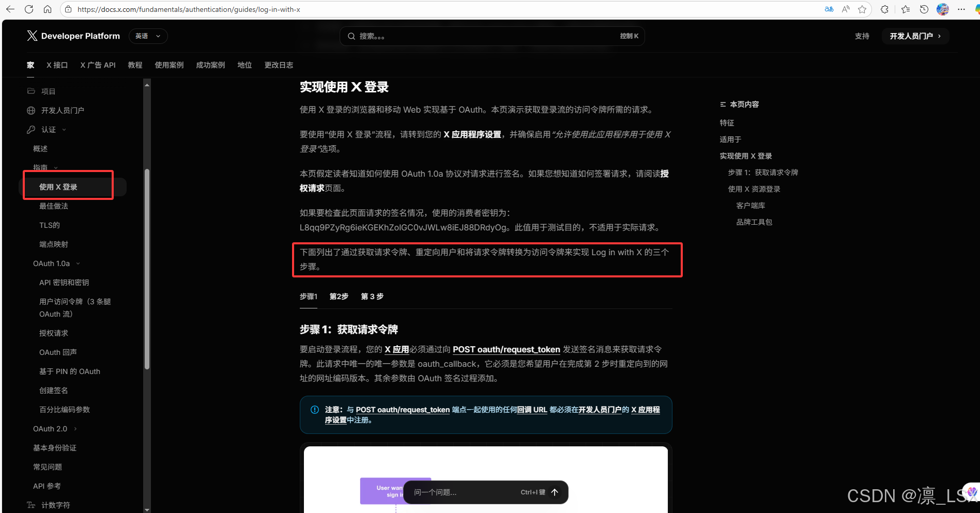980x513 pixels.
Task: Click the X logo in Developer Platform header
Action: coord(32,36)
